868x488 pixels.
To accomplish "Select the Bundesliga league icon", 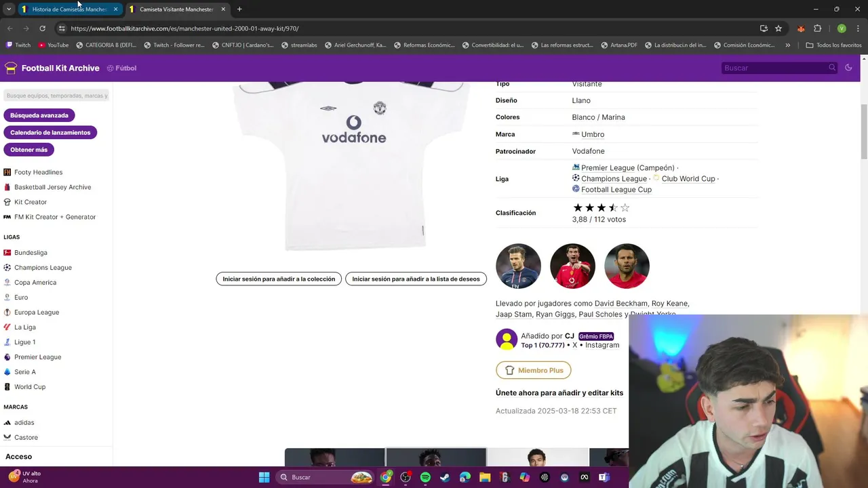I will (7, 252).
